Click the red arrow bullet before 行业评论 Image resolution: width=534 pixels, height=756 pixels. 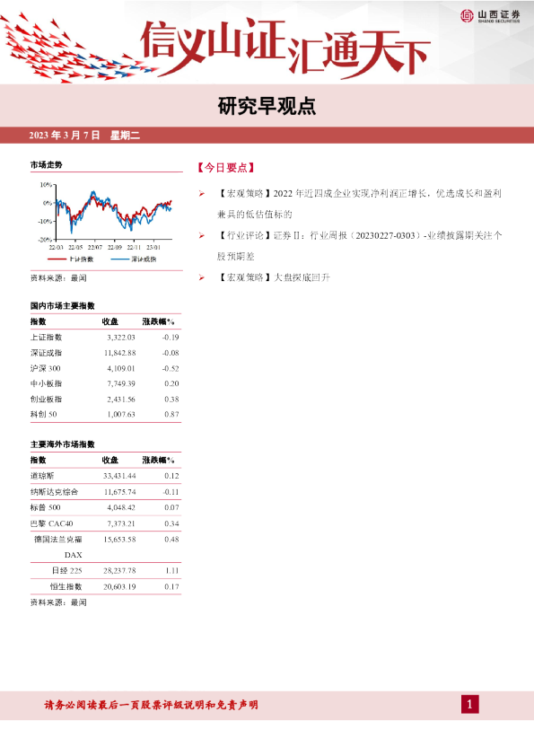click(x=202, y=236)
